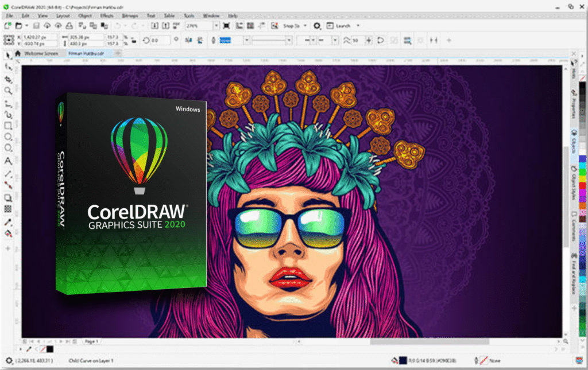Click the rotation angle input field

pyautogui.click(x=160, y=40)
